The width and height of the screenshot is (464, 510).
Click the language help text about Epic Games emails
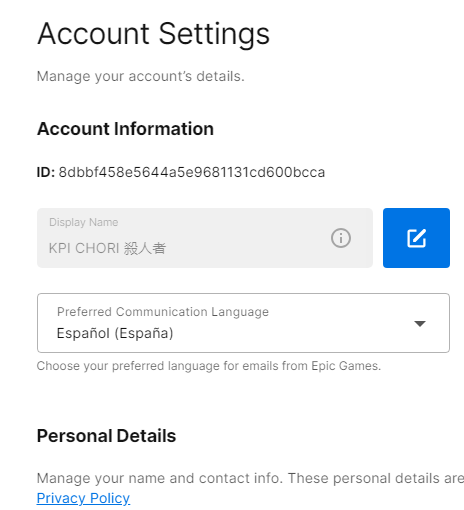[x=209, y=366]
